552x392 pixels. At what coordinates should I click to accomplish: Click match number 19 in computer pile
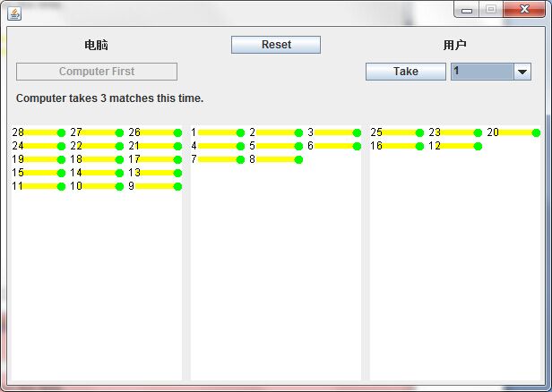click(x=39, y=159)
